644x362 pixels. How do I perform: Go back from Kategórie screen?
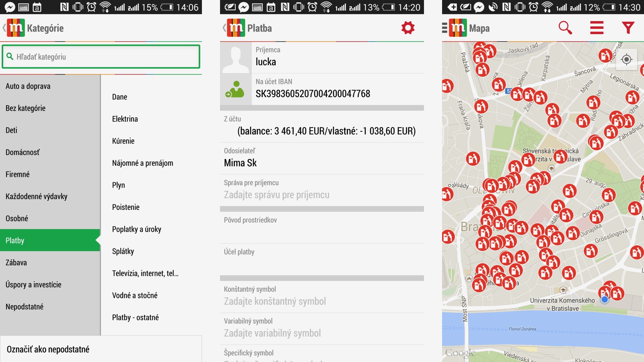point(5,28)
